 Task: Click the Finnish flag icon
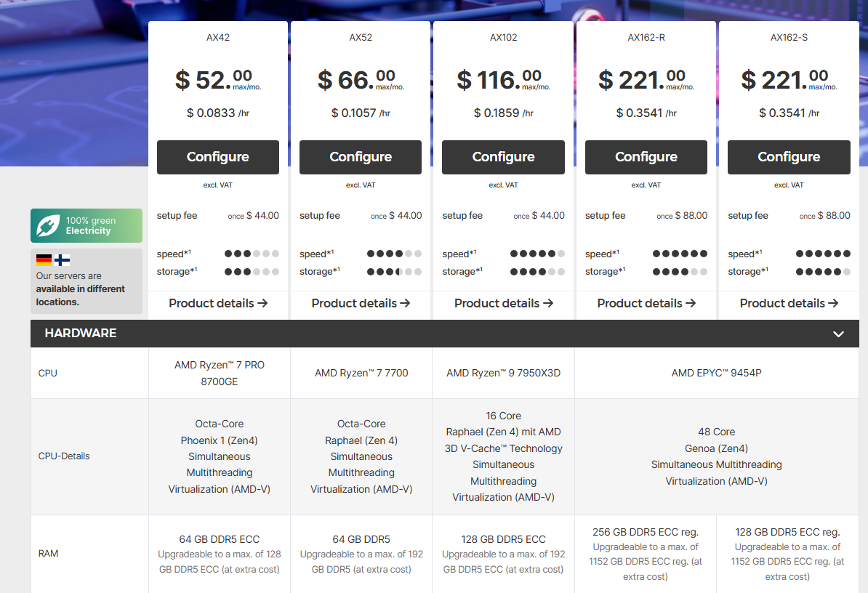pyautogui.click(x=62, y=260)
